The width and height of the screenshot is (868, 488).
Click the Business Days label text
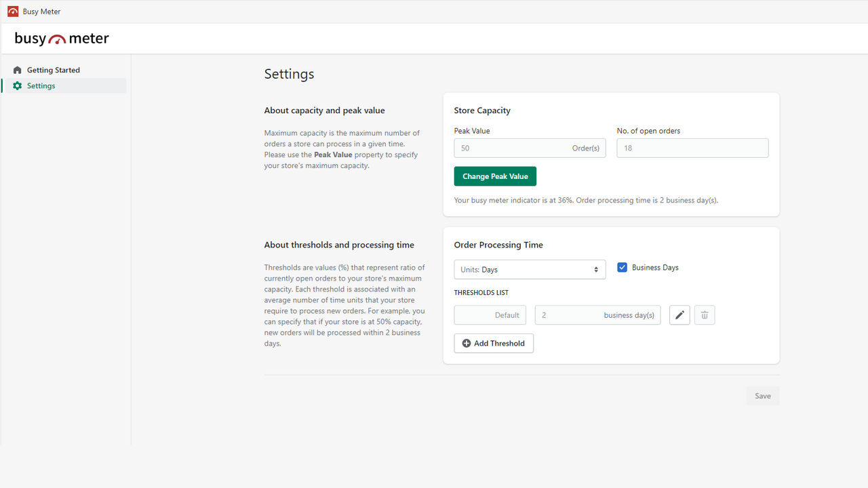click(655, 268)
